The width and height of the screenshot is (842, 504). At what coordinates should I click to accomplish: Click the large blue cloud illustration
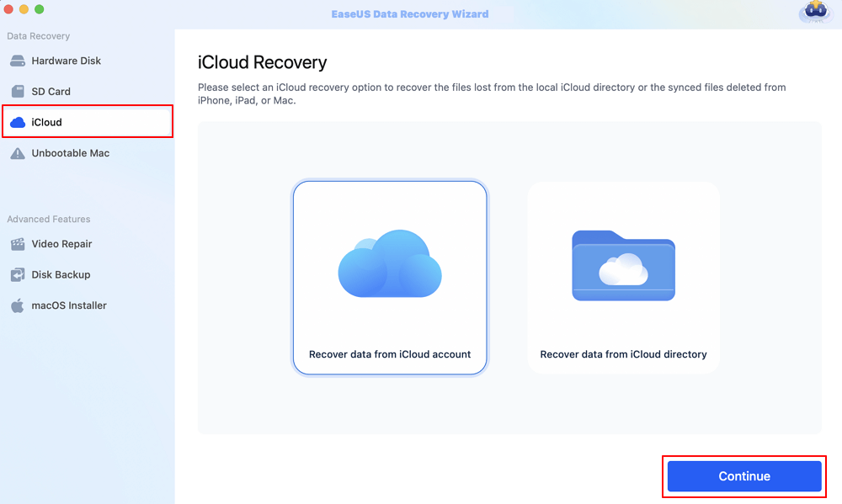[x=390, y=263]
